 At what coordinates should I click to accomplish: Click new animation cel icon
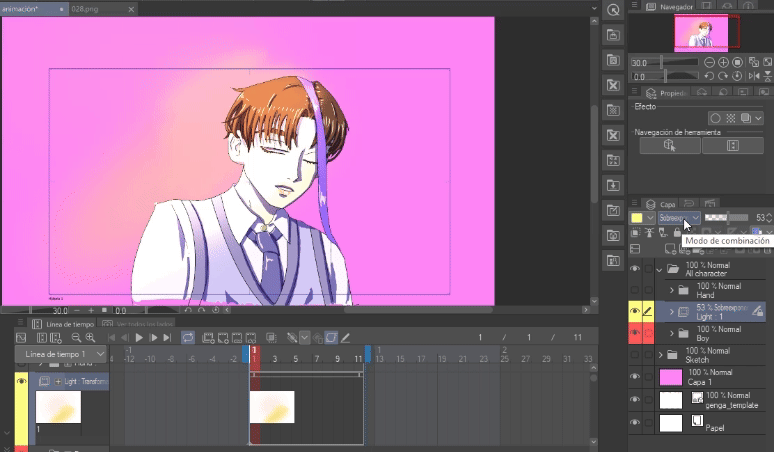223,338
